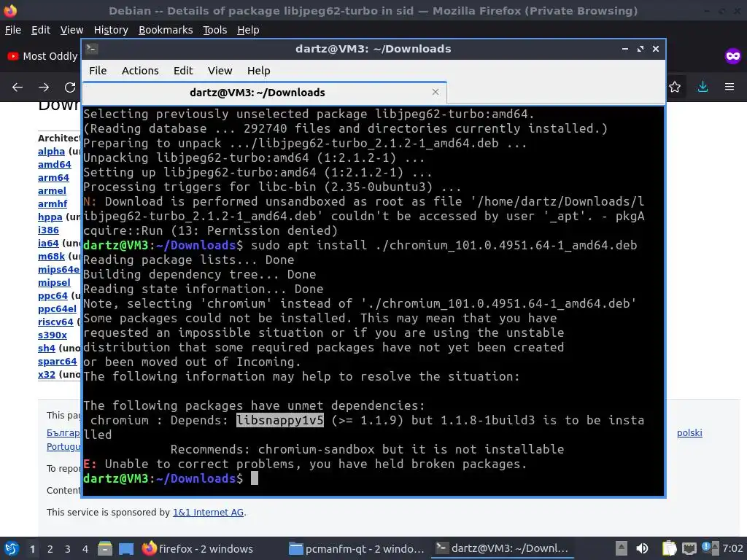747x560 pixels.
Task: Open the volume speaker tray icon
Action: pyautogui.click(x=642, y=548)
